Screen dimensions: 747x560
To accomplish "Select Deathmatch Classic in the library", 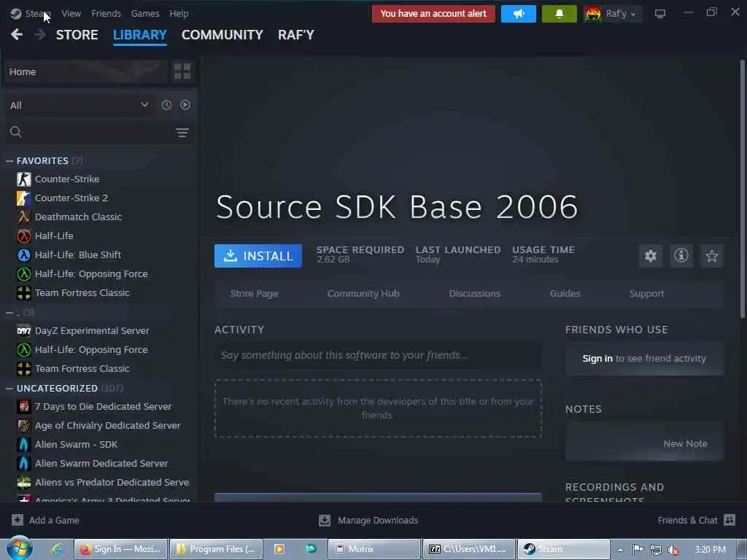I will [78, 217].
